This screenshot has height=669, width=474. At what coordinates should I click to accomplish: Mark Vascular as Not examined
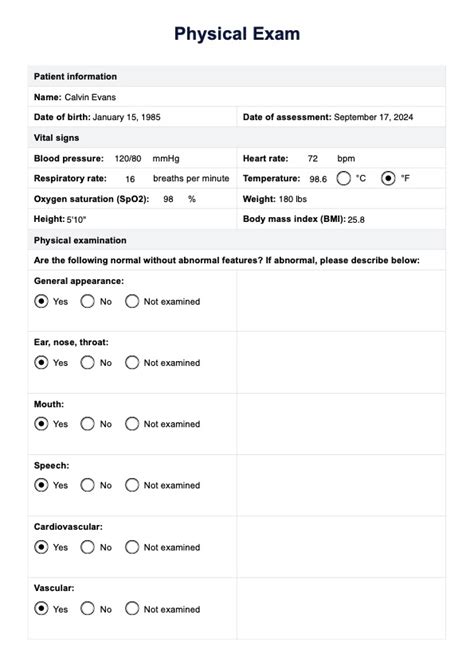[x=132, y=608]
